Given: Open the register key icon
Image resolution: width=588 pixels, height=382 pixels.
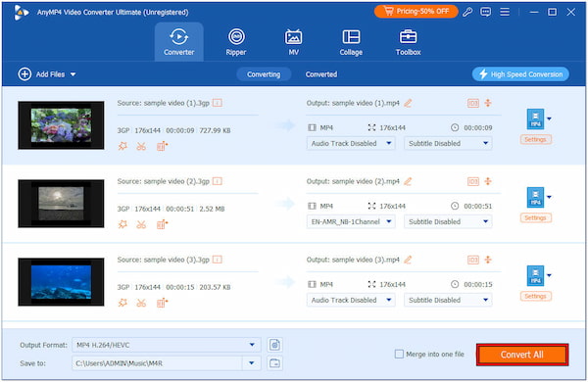Looking at the screenshot, I should click(467, 12).
